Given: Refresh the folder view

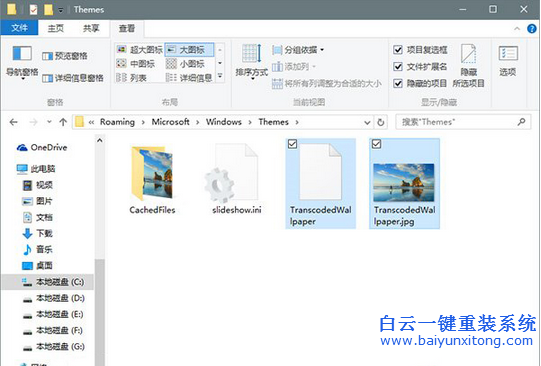Looking at the screenshot, I should coord(381,122).
